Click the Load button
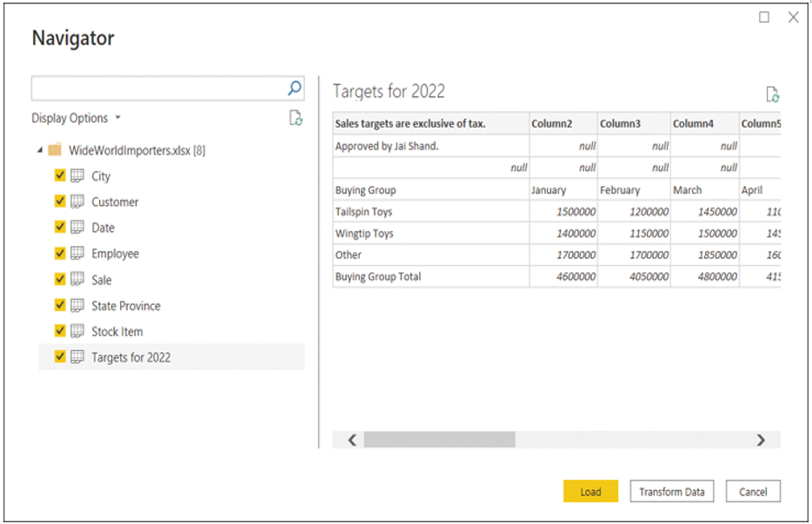 (x=590, y=491)
